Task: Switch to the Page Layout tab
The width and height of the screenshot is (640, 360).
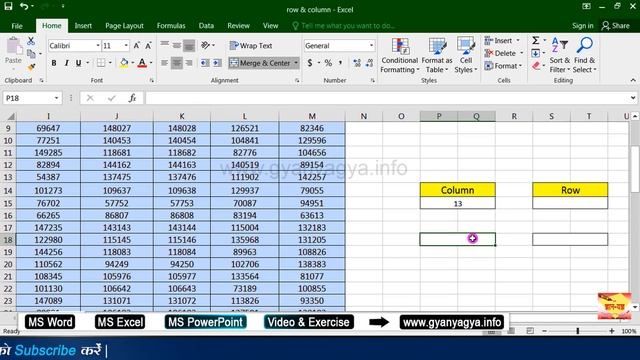Action: tap(124, 26)
